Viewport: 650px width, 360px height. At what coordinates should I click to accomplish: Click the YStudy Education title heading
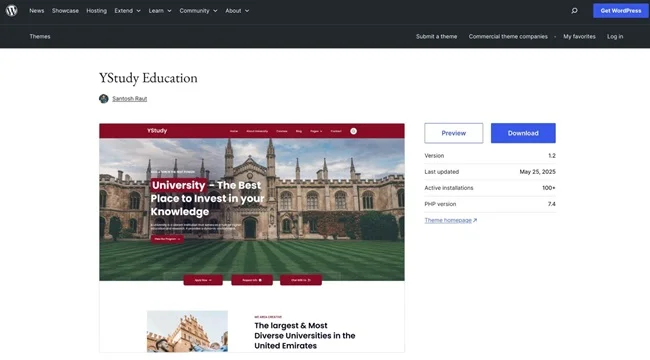click(x=148, y=78)
